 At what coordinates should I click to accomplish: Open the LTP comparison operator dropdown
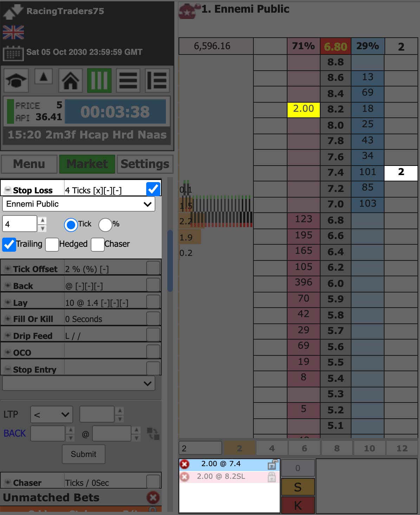click(52, 415)
